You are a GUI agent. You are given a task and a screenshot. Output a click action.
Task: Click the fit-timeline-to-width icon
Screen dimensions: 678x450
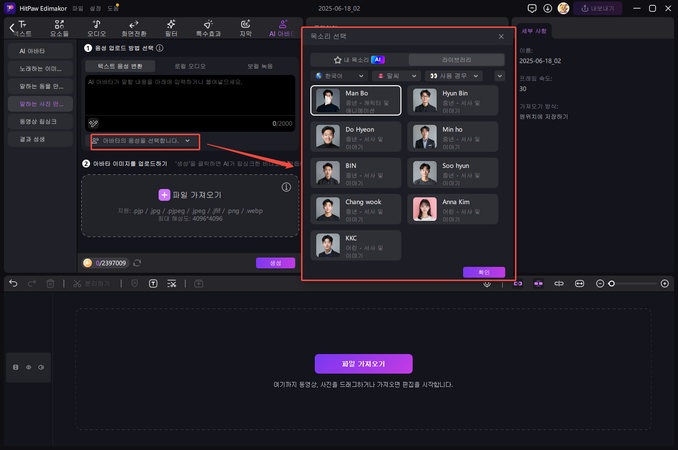click(x=579, y=284)
